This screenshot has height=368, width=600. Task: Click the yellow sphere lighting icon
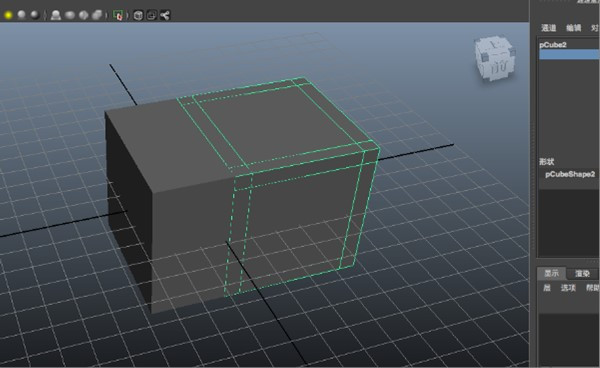(x=8, y=15)
